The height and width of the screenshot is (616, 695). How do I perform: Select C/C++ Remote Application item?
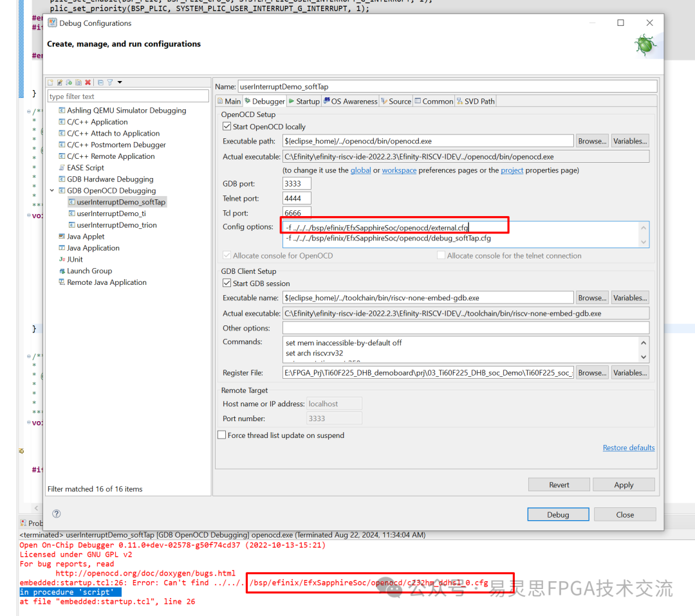[x=111, y=156]
